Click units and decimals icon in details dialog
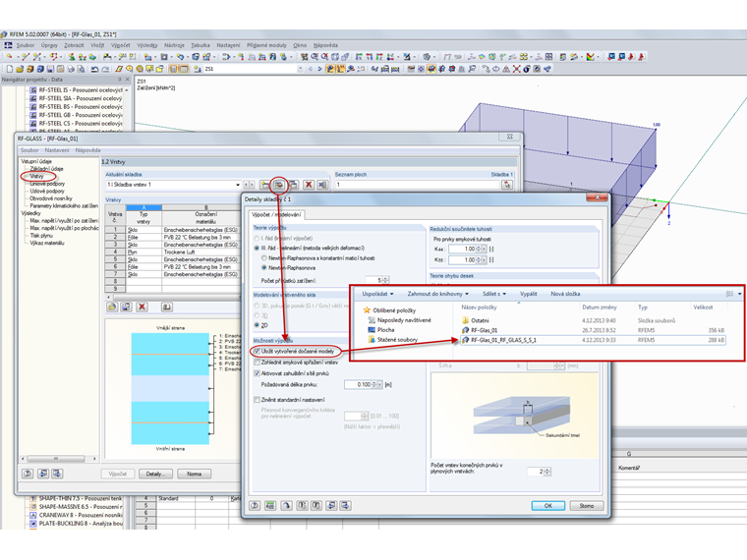The width and height of the screenshot is (747, 560). [270, 505]
